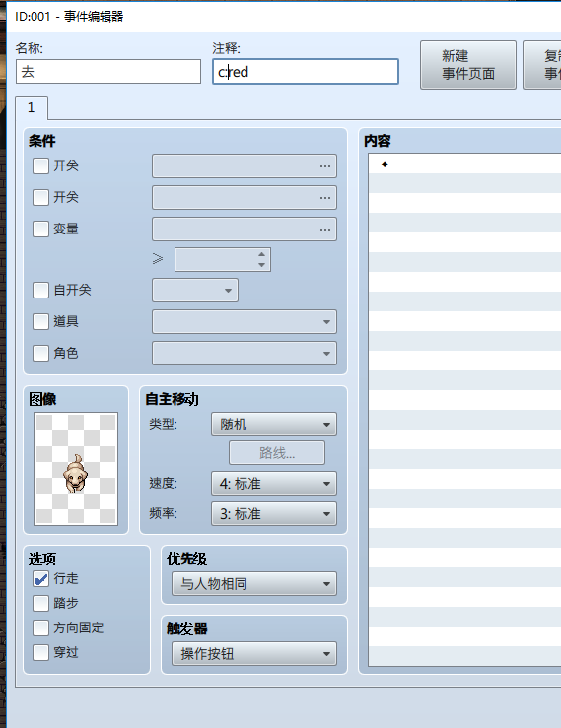Enable the 穿过 through option
561x728 pixels.
tap(40, 653)
